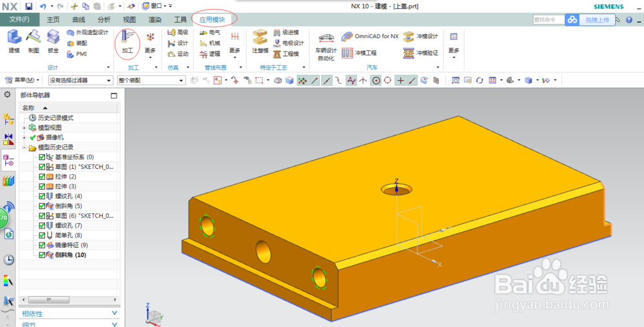The height and width of the screenshot is (327, 644).
Task: Uncheck 镜像特征 (9) checkbox
Action: click(42, 245)
